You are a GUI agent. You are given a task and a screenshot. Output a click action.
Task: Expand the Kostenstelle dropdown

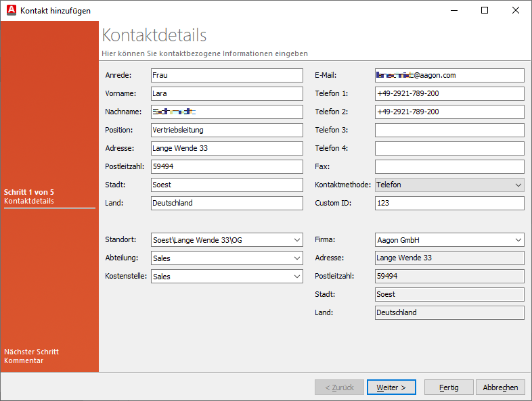pyautogui.click(x=297, y=276)
